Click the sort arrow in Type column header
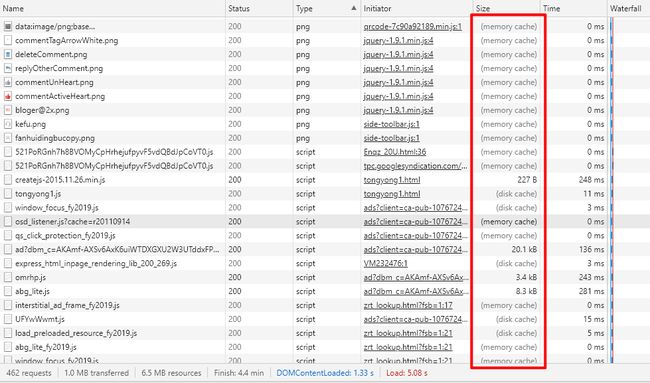This screenshot has width=650, height=383. click(x=354, y=8)
